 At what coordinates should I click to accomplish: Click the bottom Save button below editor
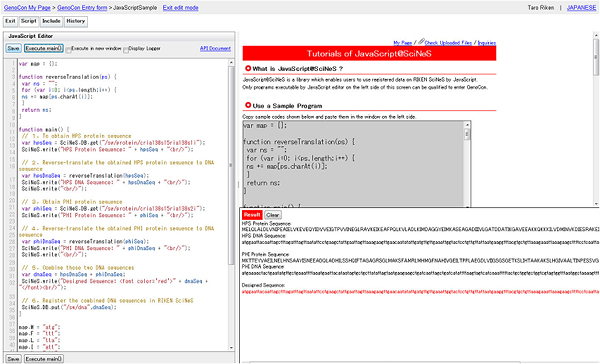pos(13,359)
